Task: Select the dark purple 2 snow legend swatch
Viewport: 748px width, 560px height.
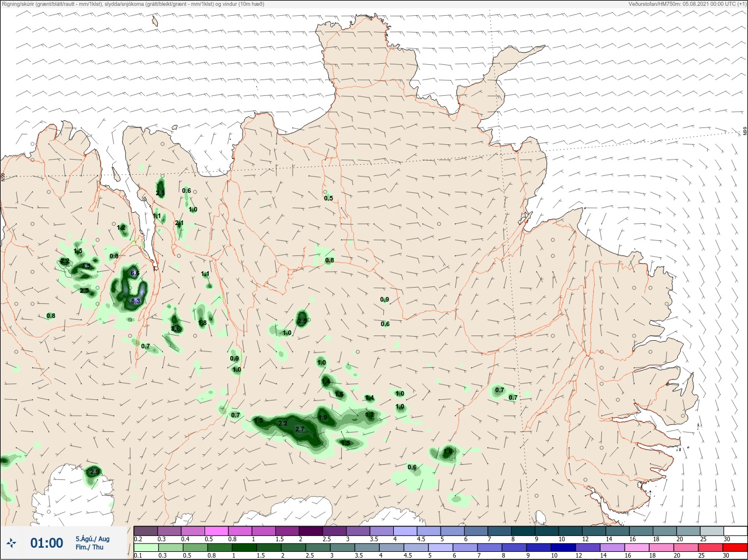Action: (312, 531)
